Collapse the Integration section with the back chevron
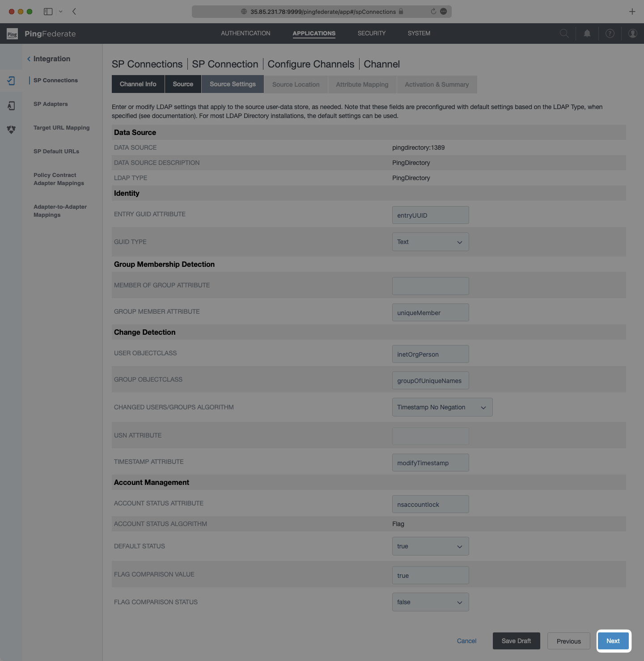The image size is (644, 661). [29, 59]
